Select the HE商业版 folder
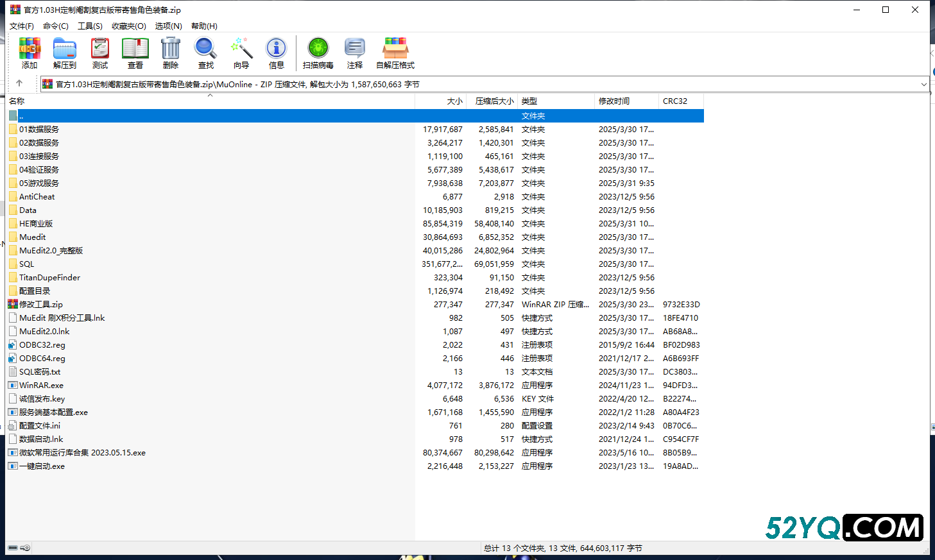 coord(36,223)
